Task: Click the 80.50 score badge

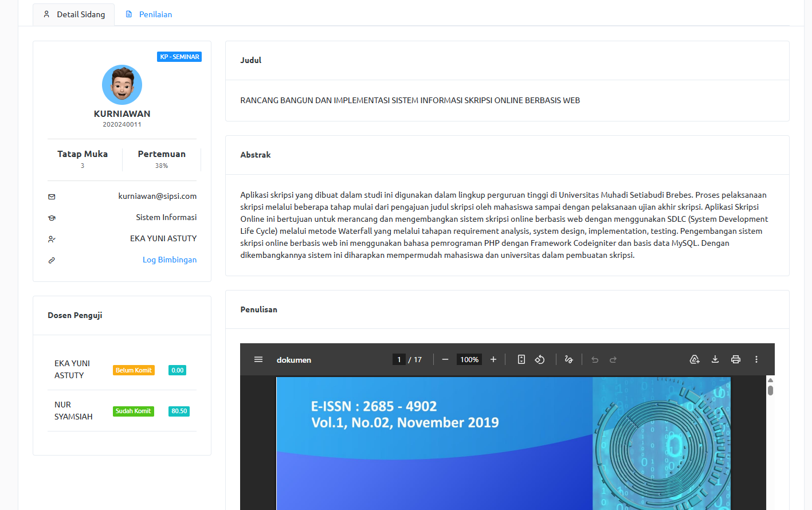Action: (179, 411)
